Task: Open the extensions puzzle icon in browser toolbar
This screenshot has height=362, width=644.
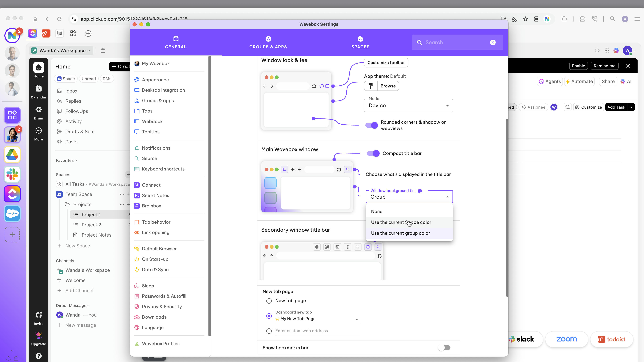Action: pyautogui.click(x=564, y=19)
